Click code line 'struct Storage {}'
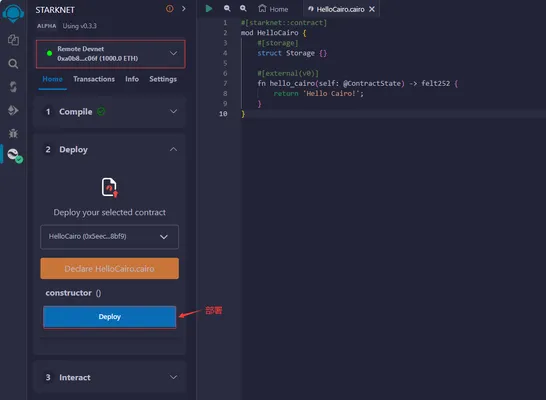This screenshot has width=546, height=400. coord(292,53)
